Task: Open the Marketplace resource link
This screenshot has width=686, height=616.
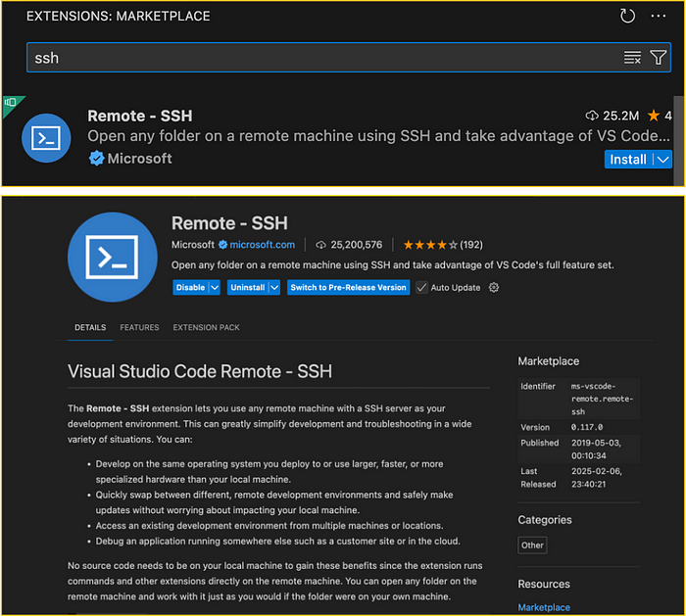Action: coord(544,608)
